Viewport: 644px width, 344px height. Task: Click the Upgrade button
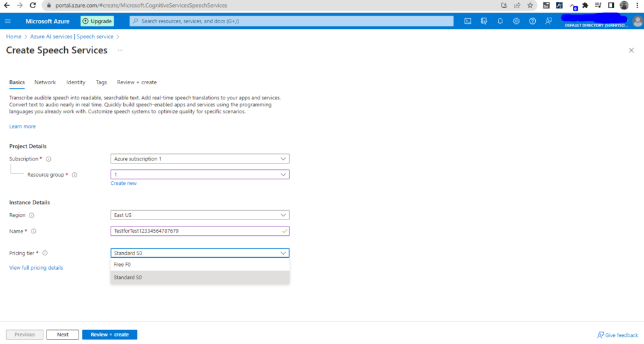pyautogui.click(x=97, y=21)
